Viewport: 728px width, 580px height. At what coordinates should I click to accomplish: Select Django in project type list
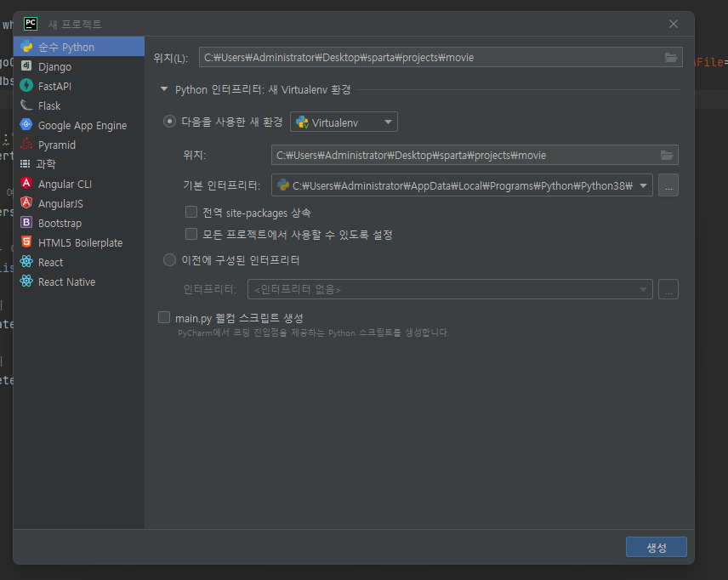[79, 66]
